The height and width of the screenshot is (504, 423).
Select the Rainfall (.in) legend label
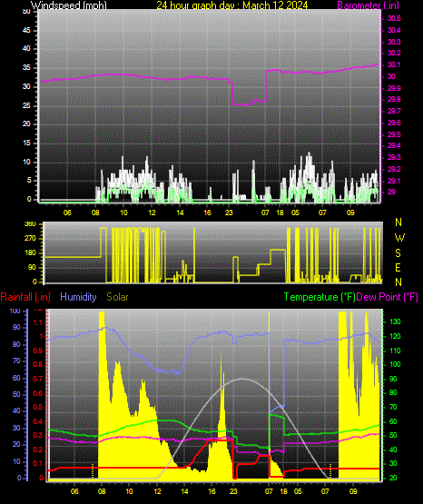tap(25, 297)
